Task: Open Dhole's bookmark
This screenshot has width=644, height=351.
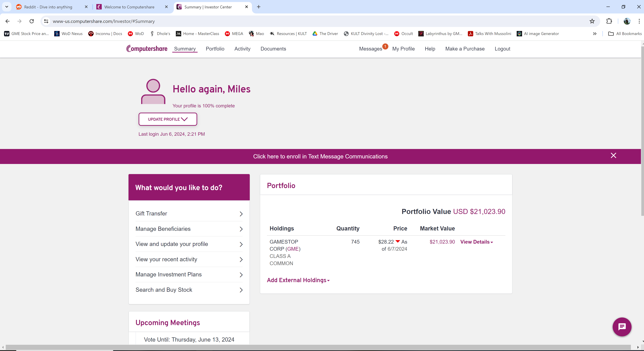Action: pyautogui.click(x=160, y=34)
